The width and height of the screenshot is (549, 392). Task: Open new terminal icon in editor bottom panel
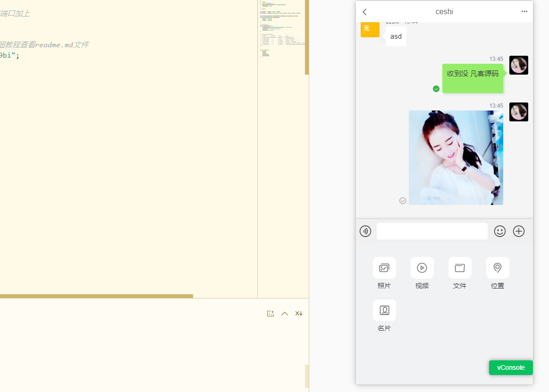click(x=270, y=314)
